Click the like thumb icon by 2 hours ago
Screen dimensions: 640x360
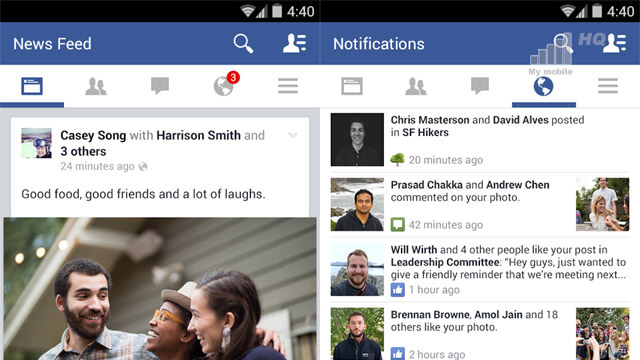pos(398,354)
